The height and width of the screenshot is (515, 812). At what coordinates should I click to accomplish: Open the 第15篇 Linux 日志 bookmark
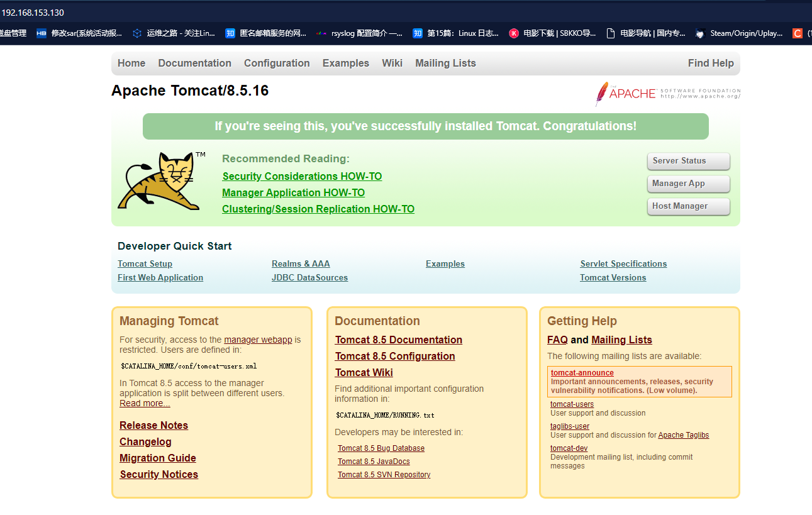pos(456,33)
